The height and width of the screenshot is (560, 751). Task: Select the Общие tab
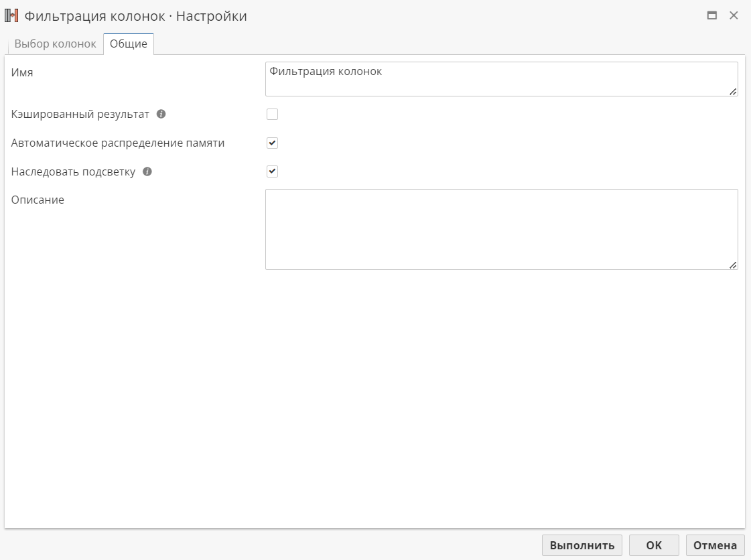coord(129,44)
